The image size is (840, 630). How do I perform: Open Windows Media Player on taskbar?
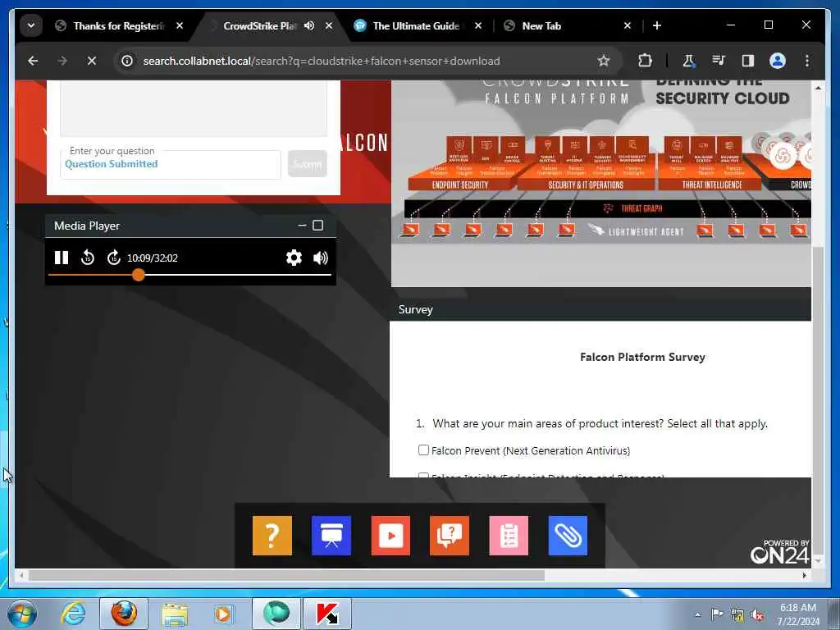(x=223, y=614)
